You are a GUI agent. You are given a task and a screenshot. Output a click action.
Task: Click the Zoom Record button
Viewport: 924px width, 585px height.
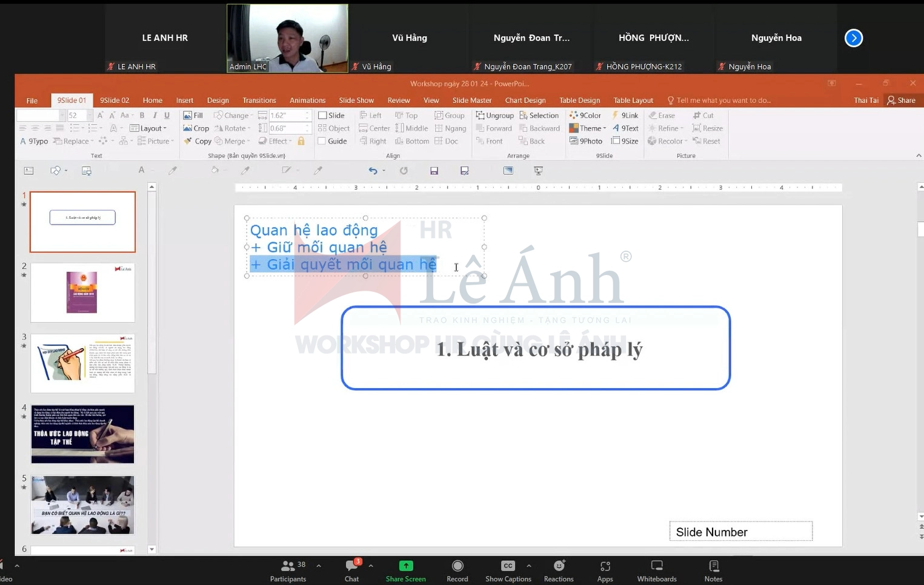coord(457,570)
